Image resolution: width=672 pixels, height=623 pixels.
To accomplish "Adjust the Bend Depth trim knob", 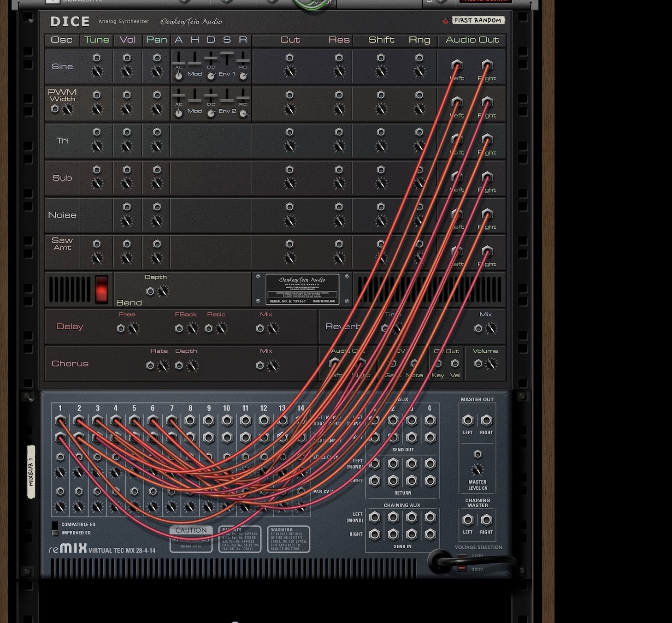I will 163,291.
